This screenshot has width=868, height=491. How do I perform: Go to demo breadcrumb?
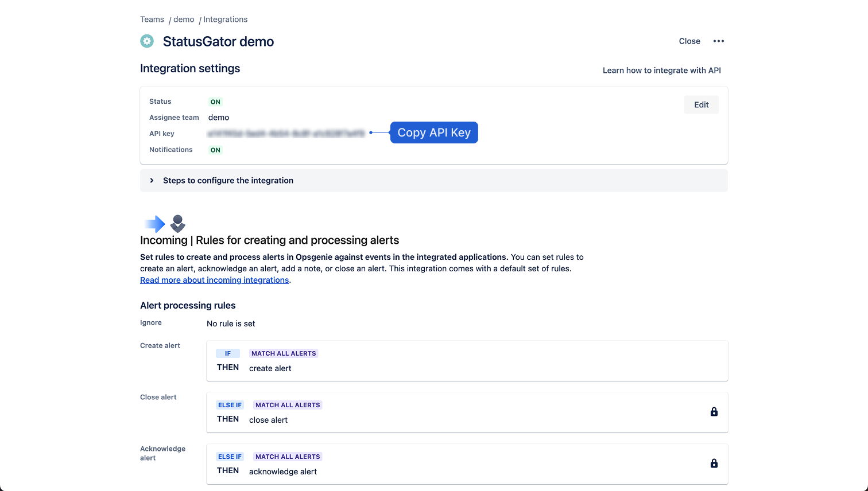(x=184, y=20)
